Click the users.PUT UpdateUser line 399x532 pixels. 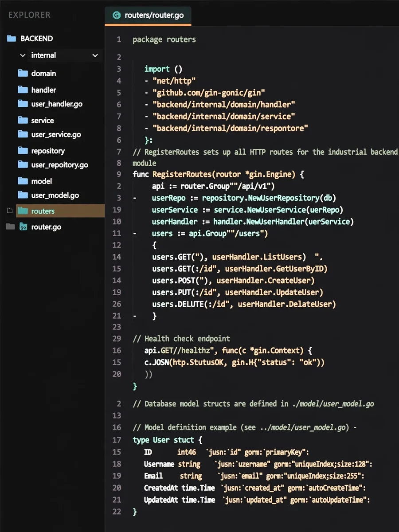click(238, 292)
